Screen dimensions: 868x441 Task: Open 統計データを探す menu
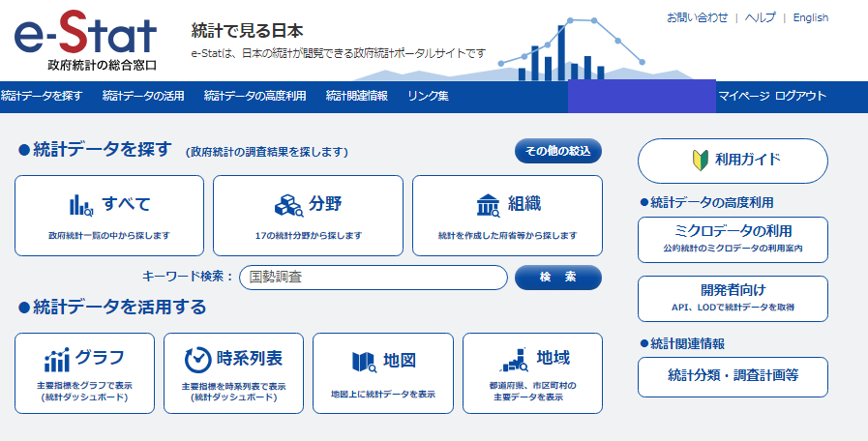[x=42, y=96]
